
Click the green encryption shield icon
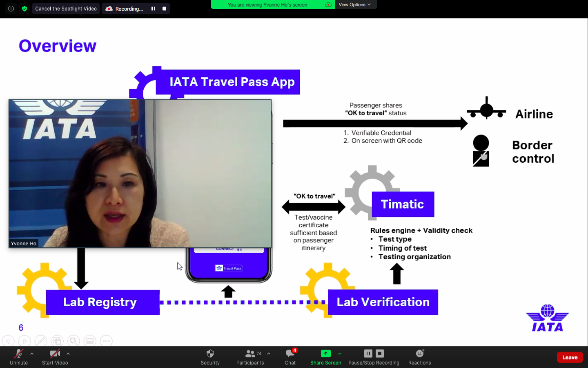coord(24,9)
